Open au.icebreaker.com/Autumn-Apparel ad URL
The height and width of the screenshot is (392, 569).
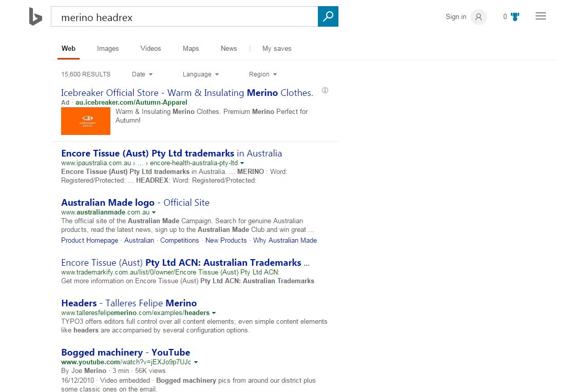coord(131,103)
